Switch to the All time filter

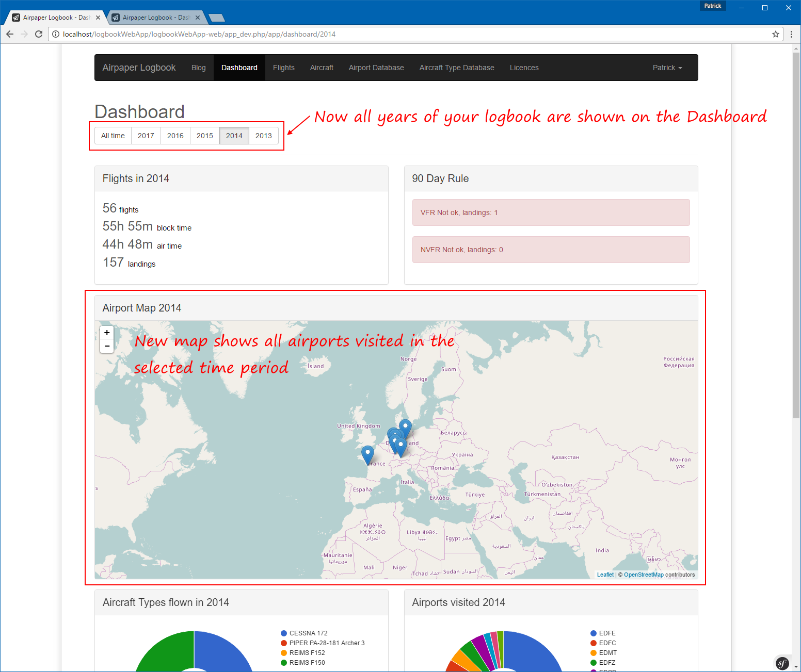pos(113,136)
